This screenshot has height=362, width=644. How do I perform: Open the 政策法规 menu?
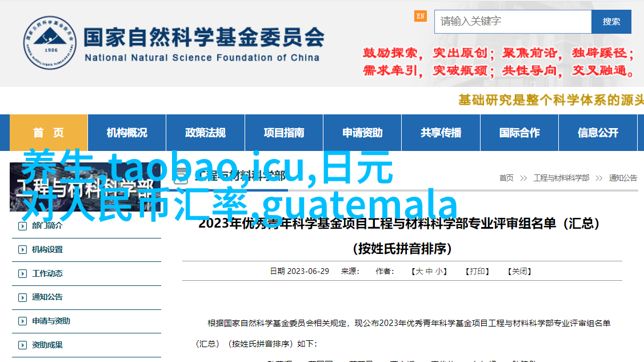(x=205, y=133)
